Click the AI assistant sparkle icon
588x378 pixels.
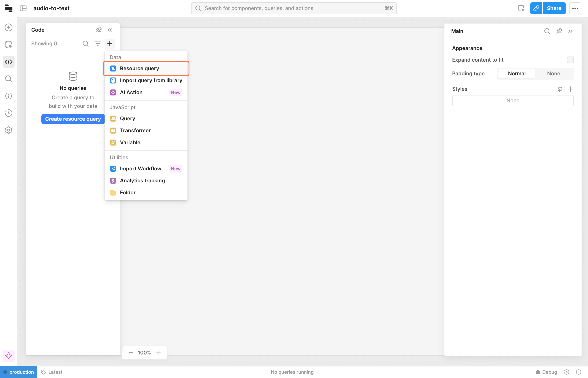click(9, 356)
